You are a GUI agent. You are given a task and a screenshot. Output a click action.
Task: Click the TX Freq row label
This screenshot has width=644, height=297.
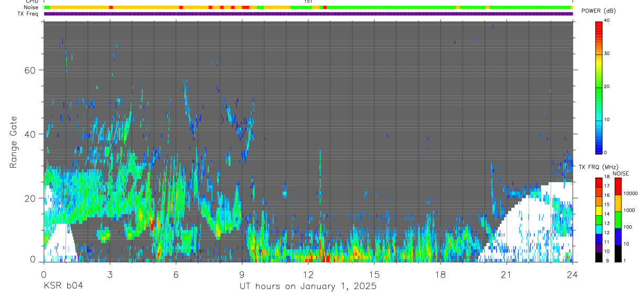tap(28, 14)
